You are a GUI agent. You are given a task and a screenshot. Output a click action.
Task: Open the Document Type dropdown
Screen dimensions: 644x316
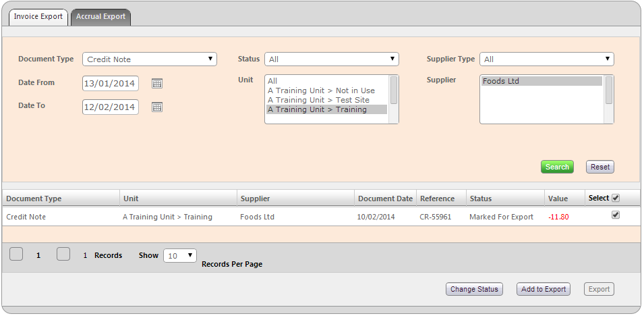click(149, 59)
